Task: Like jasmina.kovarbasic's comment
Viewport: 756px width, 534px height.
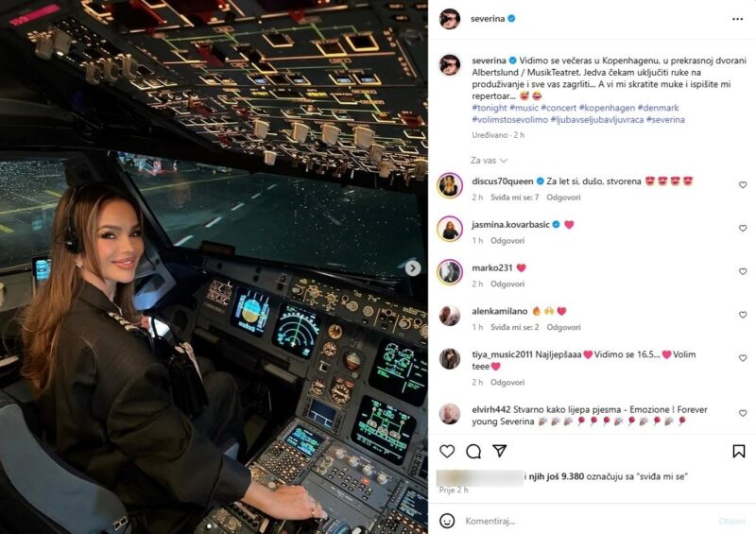Action: (743, 228)
